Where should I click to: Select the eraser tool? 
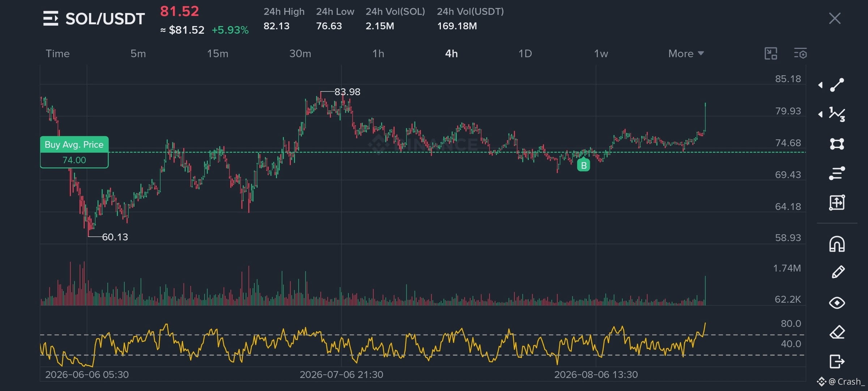tap(837, 332)
